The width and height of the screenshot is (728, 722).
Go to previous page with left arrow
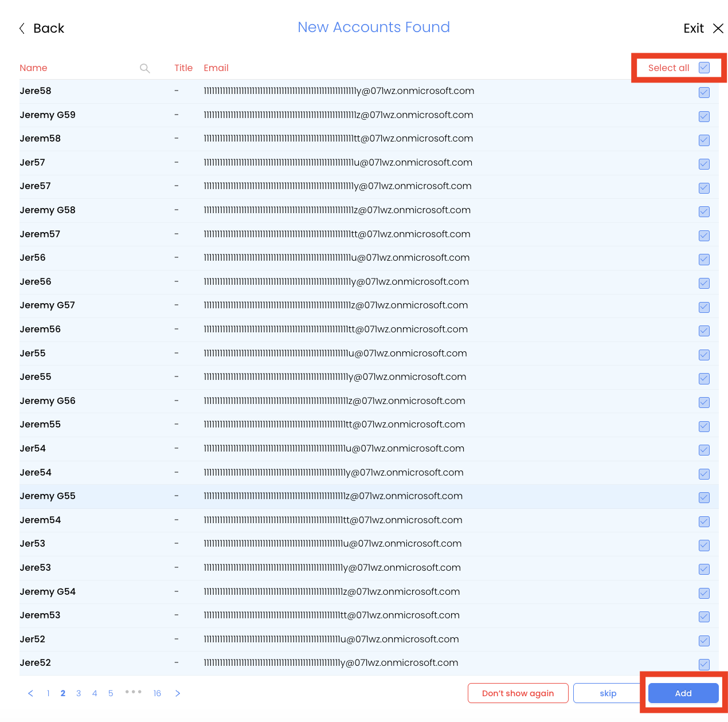(x=30, y=693)
